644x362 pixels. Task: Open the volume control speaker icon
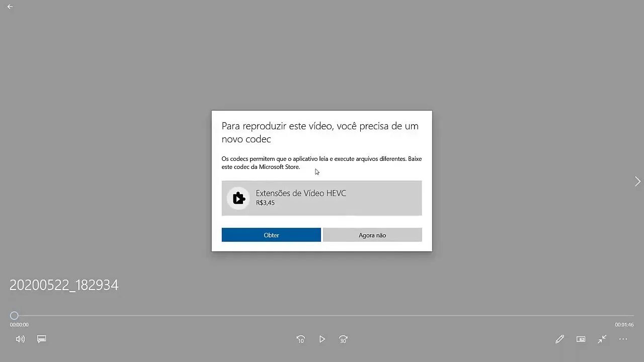(20, 339)
